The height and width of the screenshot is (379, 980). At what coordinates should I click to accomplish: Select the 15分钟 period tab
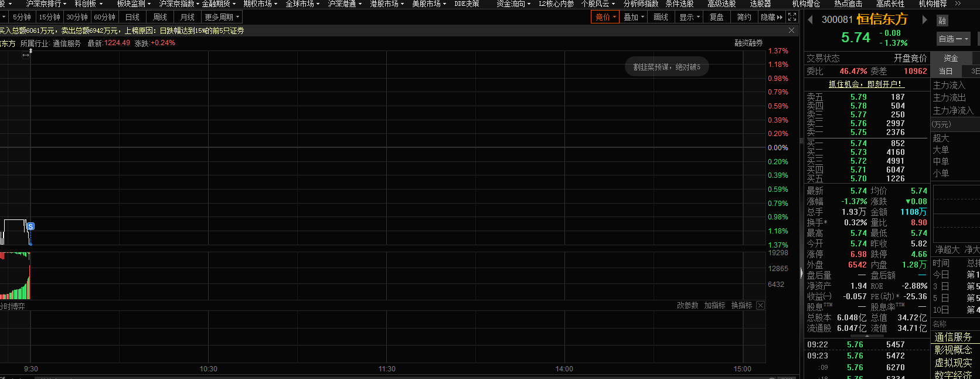coord(49,17)
